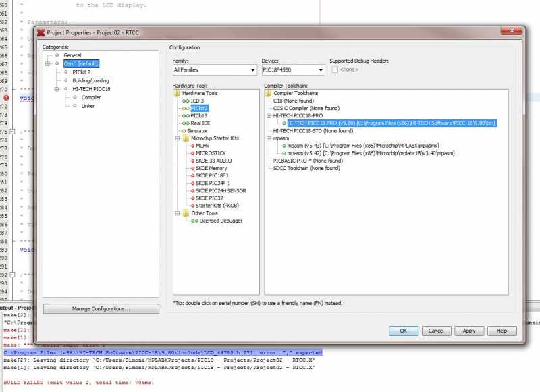Click the Other Tools folder icon

(186, 213)
